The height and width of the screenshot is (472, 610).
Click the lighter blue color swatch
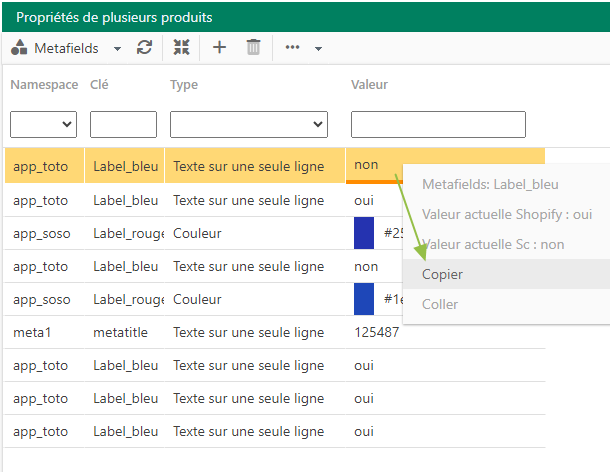[364, 299]
